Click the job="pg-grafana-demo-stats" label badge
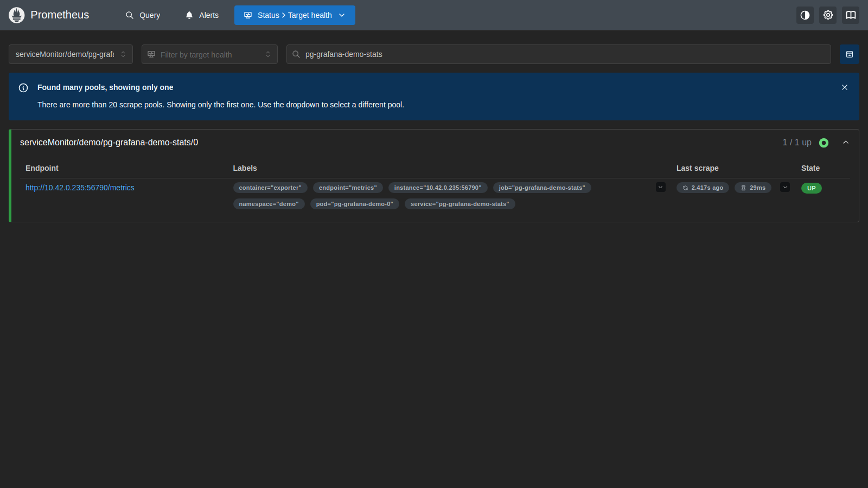The image size is (868, 488). 542,188
